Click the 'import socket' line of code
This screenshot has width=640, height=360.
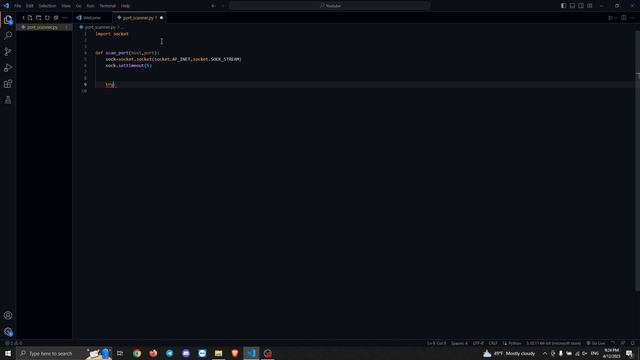(112, 34)
